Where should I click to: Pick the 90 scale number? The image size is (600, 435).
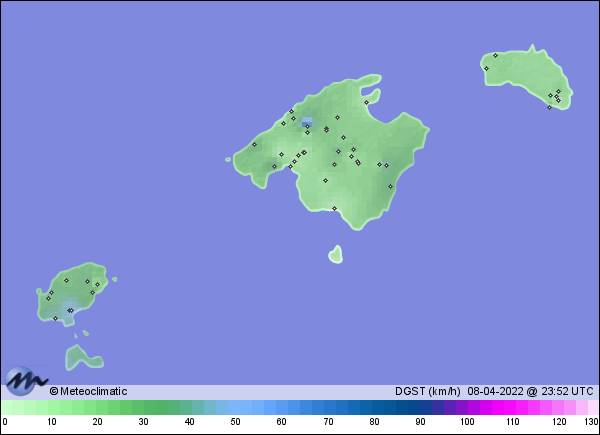pyautogui.click(x=420, y=422)
